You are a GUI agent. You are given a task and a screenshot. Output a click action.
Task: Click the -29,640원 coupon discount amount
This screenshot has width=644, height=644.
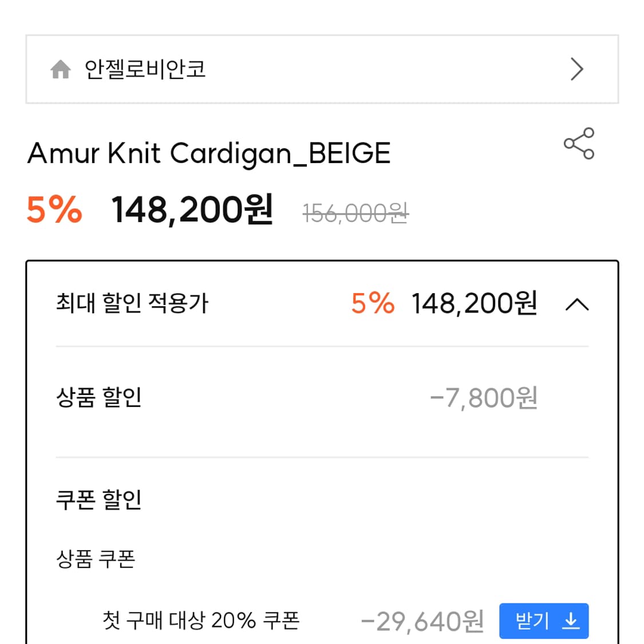click(424, 620)
